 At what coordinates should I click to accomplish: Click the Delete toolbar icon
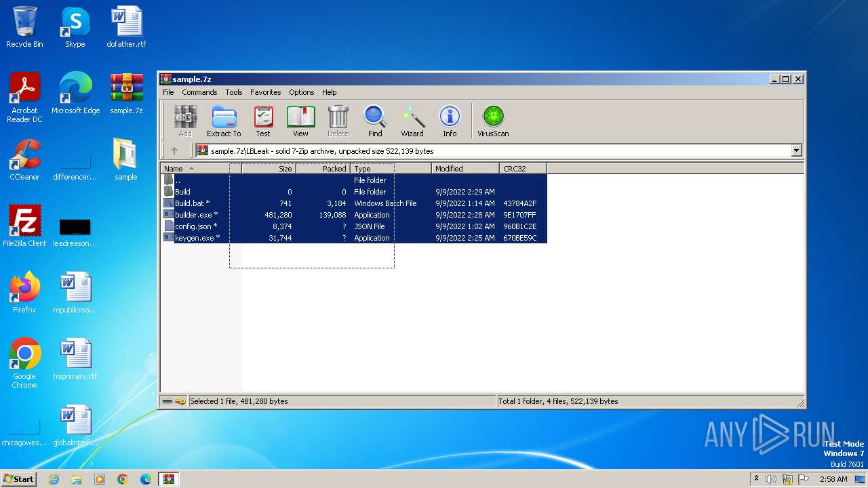[338, 121]
